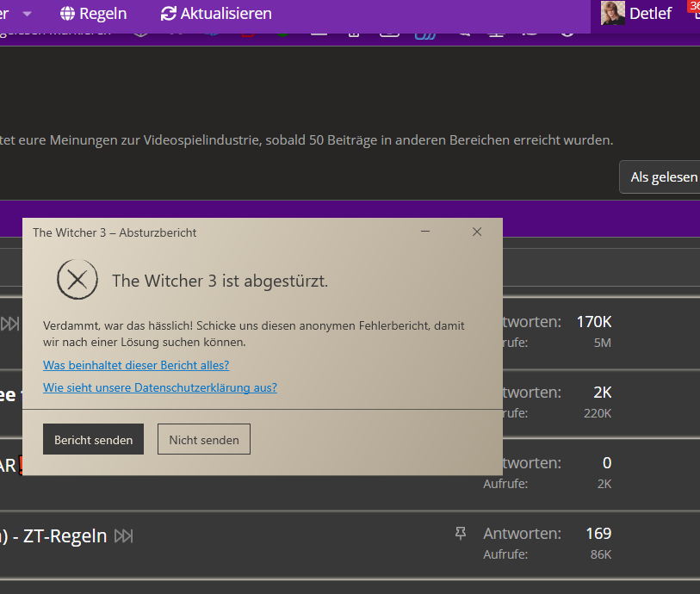Open the Regeln menu item
The height and width of the screenshot is (594, 700).
click(x=102, y=14)
